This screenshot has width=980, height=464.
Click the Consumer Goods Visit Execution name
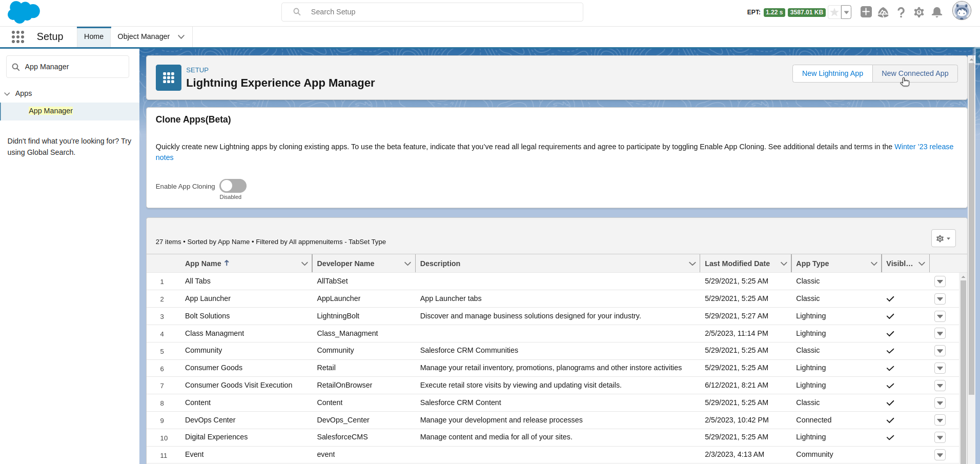(x=238, y=385)
